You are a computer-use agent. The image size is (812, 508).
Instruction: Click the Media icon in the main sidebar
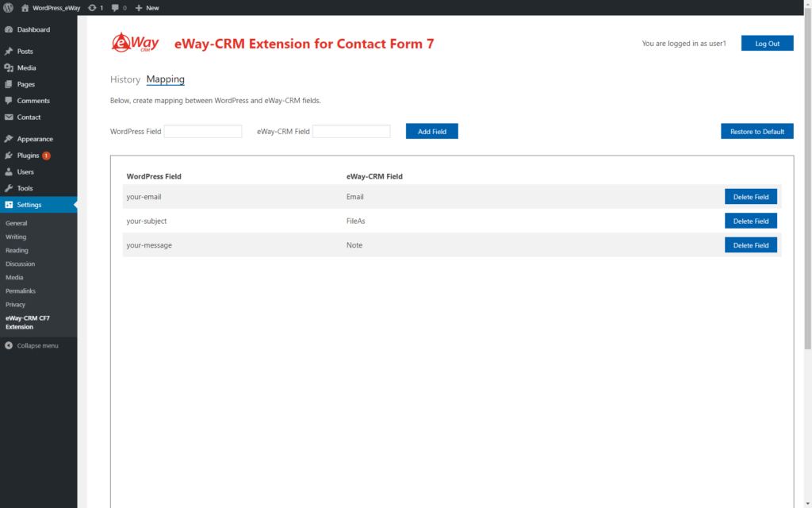(x=9, y=68)
